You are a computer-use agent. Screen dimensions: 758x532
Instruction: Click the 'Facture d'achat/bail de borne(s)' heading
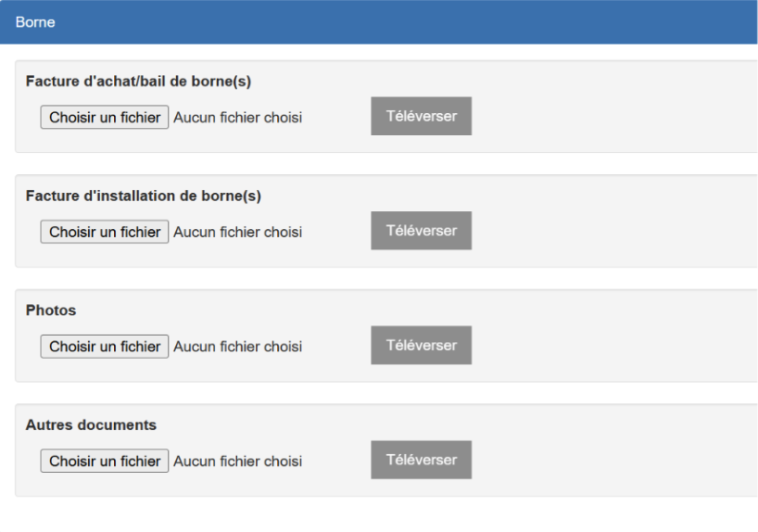138,82
